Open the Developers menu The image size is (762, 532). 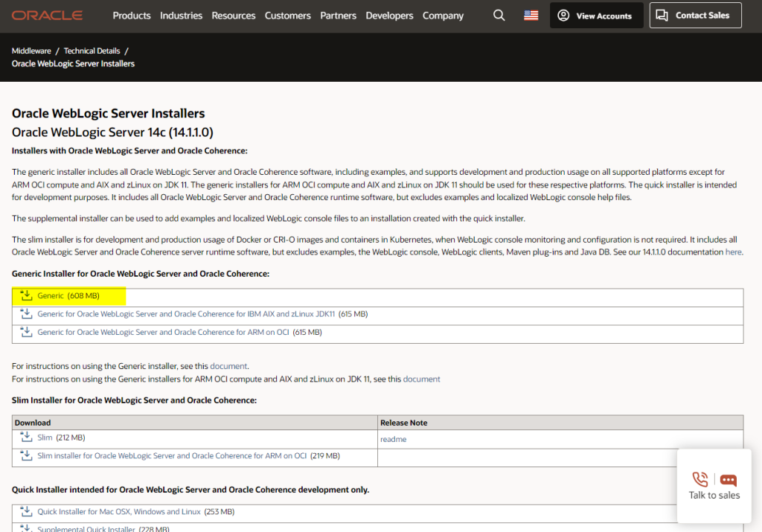tap(389, 15)
